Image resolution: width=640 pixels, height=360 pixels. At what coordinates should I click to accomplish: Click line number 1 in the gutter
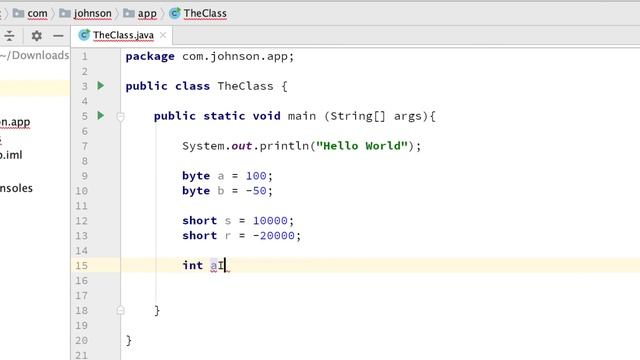[x=84, y=56]
